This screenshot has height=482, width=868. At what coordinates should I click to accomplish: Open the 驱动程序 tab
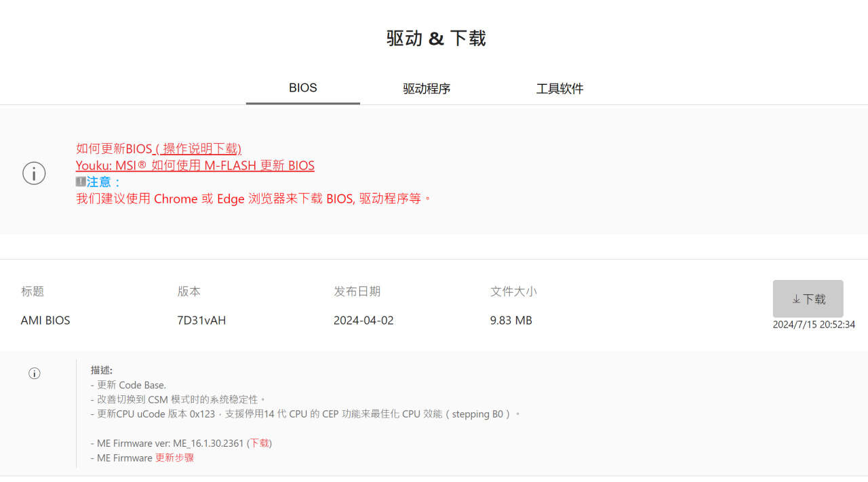(x=427, y=89)
